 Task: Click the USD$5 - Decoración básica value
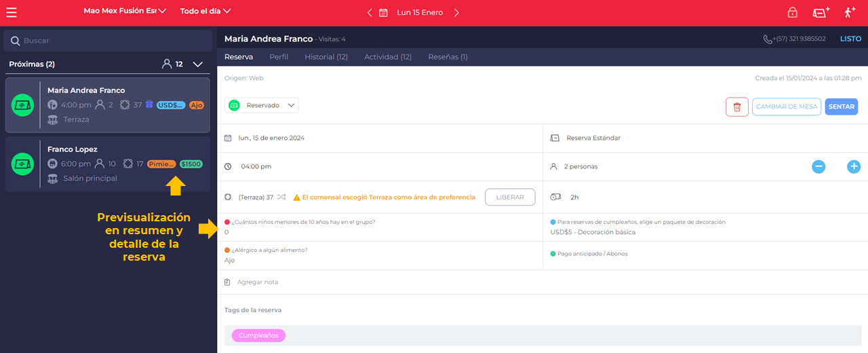pyautogui.click(x=593, y=232)
